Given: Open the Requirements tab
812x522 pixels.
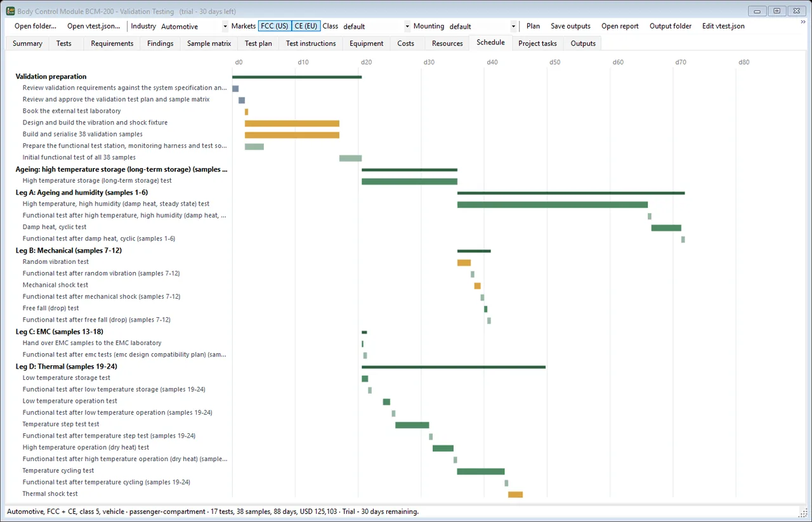Looking at the screenshot, I should (112, 44).
